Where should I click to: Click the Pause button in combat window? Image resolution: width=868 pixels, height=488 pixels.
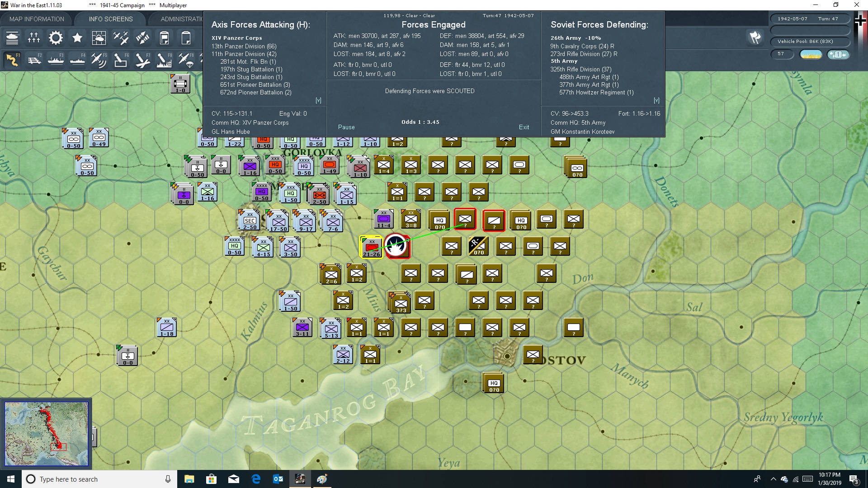click(346, 127)
